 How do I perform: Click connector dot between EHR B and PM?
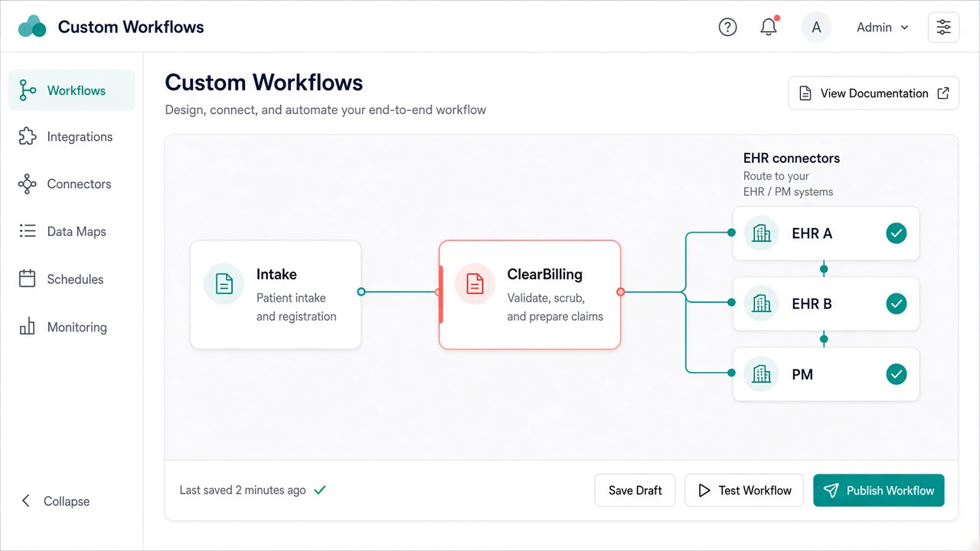824,339
